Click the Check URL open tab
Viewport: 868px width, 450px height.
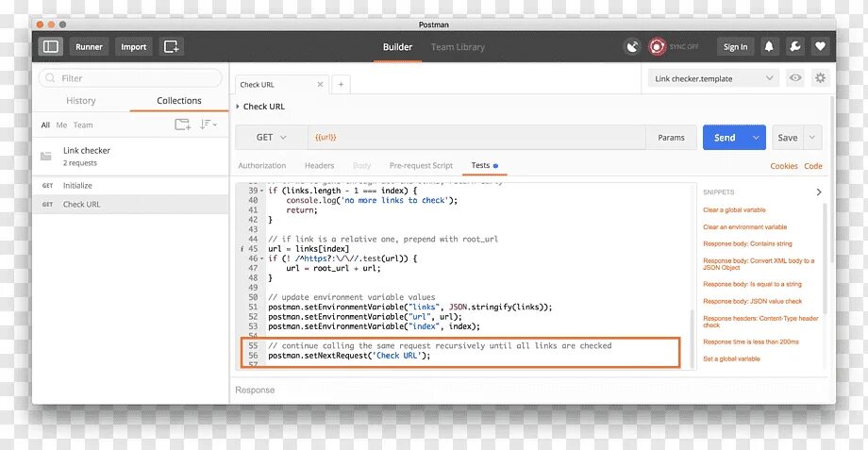click(x=282, y=84)
